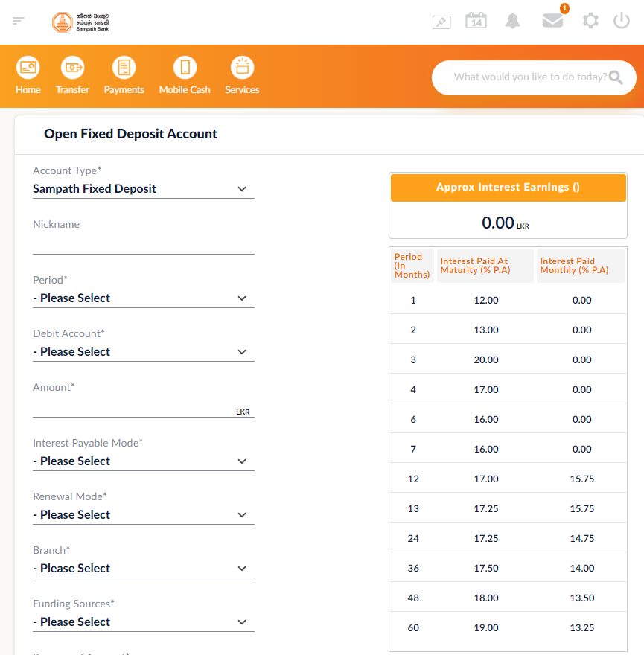The width and height of the screenshot is (644, 655).
Task: Open the Payments menu label
Action: 124,90
